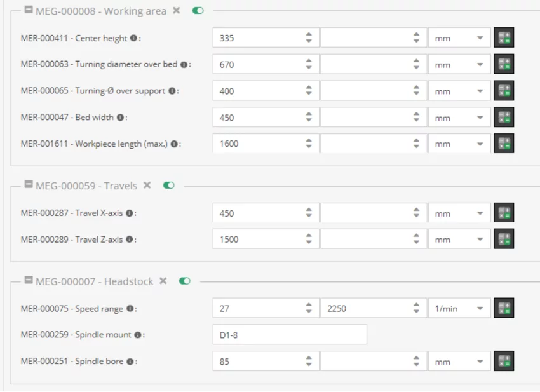540x392 pixels.
Task: Open 1/min unit dropdown for Speed range
Action: 459,308
